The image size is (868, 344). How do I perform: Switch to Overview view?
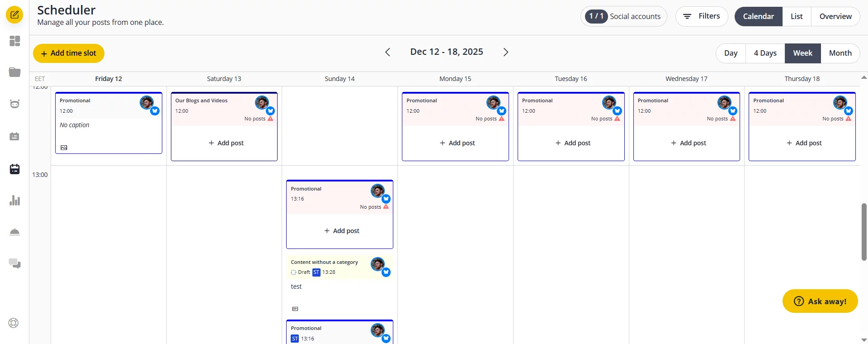point(835,16)
